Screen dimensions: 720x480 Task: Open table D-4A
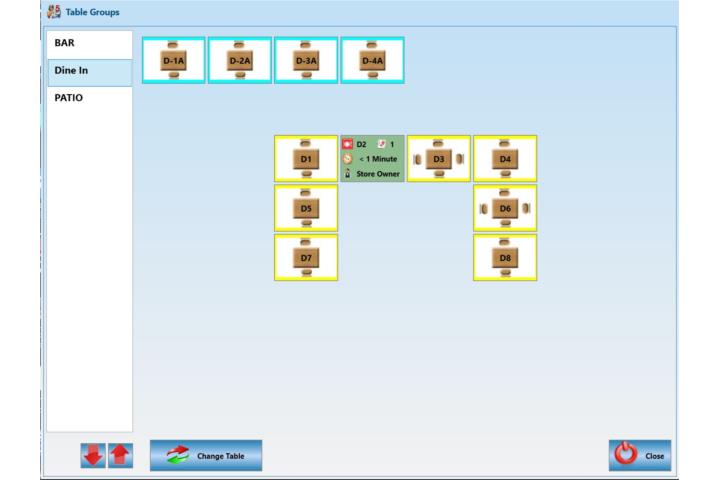(x=372, y=60)
